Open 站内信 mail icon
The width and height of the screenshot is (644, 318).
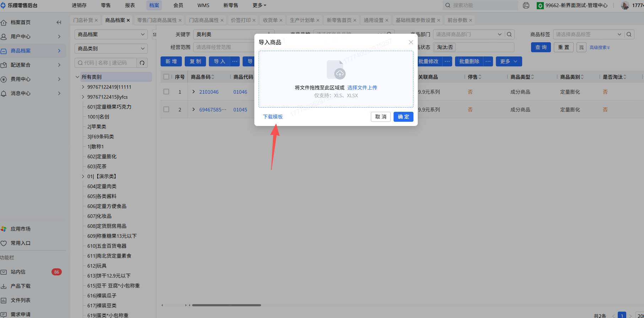[4, 272]
